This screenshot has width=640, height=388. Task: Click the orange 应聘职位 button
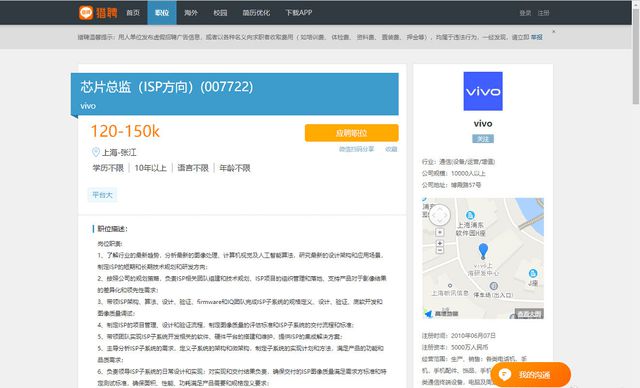point(351,133)
